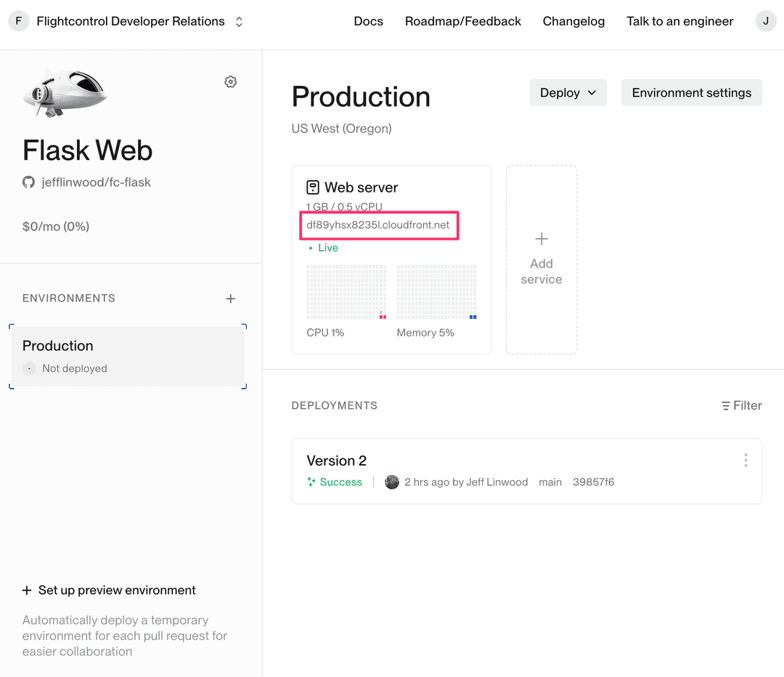This screenshot has width=784, height=677.
Task: Click the Flightcontrol org F icon
Action: click(18, 21)
